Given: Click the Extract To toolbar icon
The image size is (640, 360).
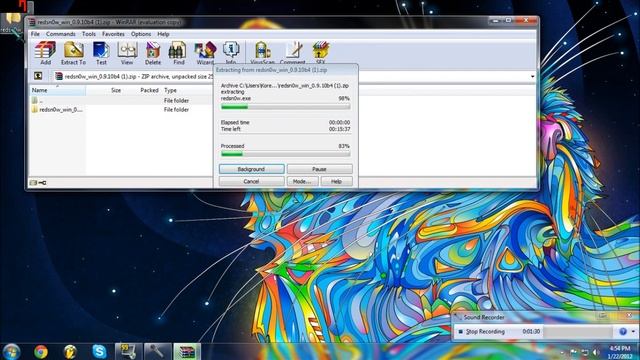Looking at the screenshot, I should 73,53.
